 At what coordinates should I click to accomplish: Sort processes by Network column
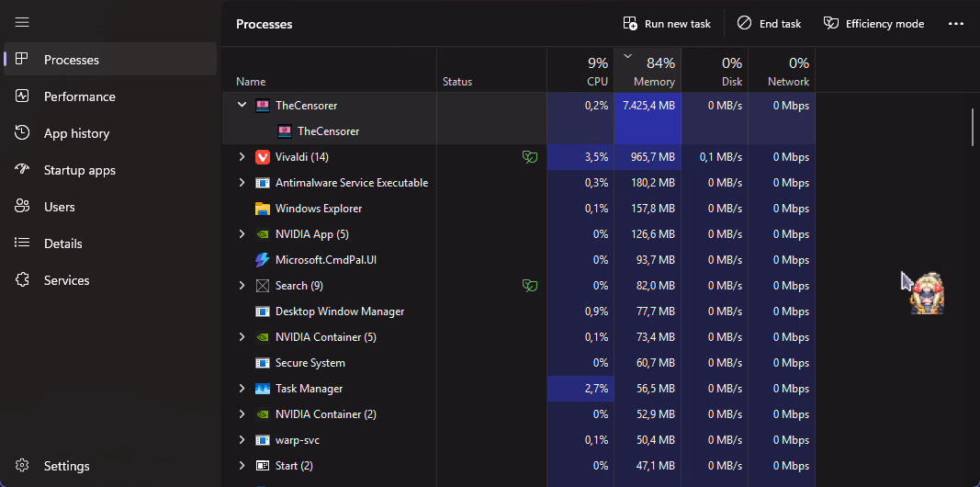(x=782, y=70)
